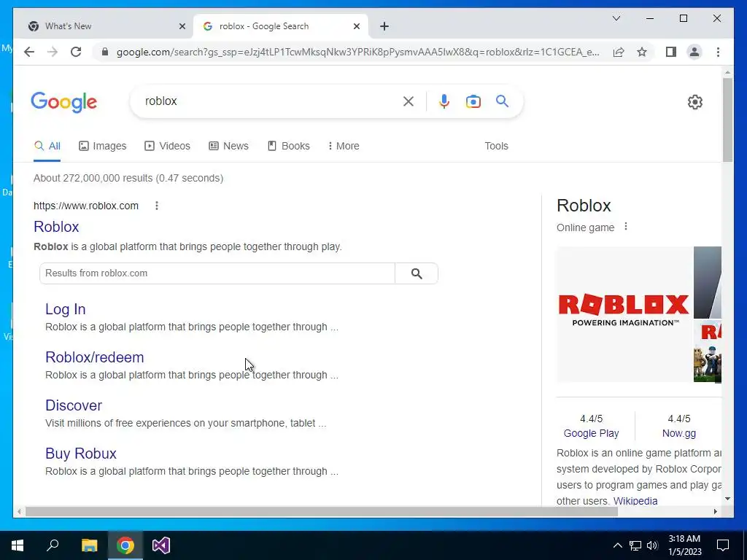Viewport: 747px width, 560px height.
Task: Click the forward navigation arrow
Action: [x=53, y=52]
